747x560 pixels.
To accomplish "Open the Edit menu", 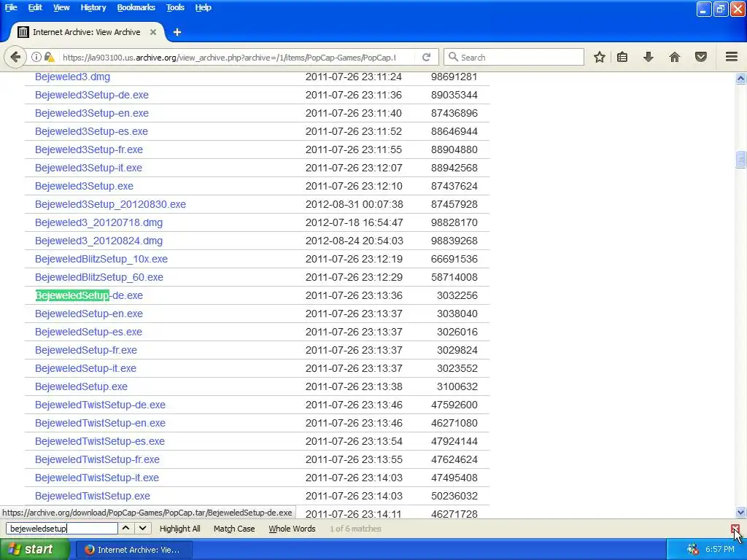I will (x=35, y=7).
